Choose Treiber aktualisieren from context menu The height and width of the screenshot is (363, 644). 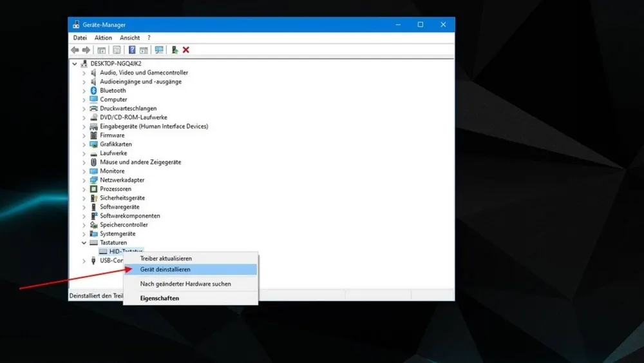191,259
